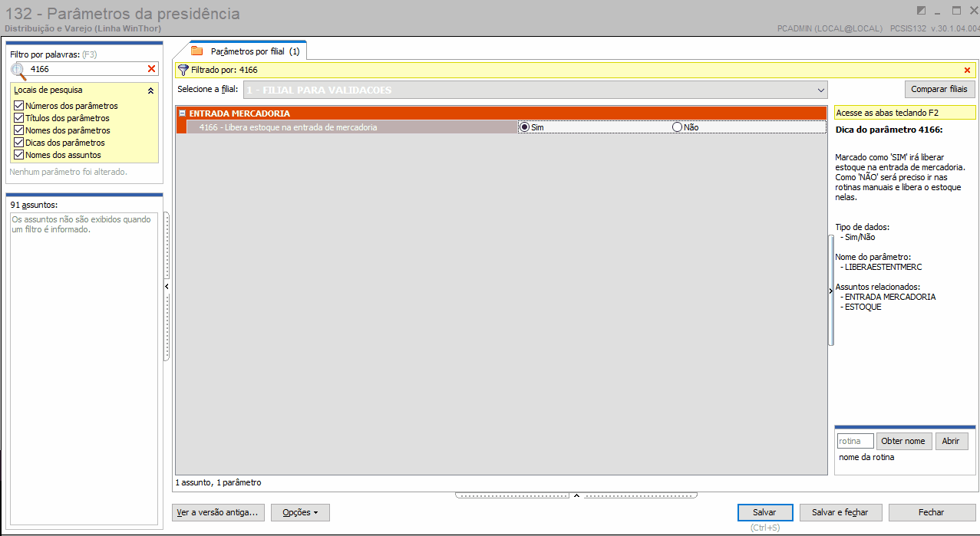The image size is (980, 536).
Task: Click the funnel filter icon
Action: pos(183,70)
